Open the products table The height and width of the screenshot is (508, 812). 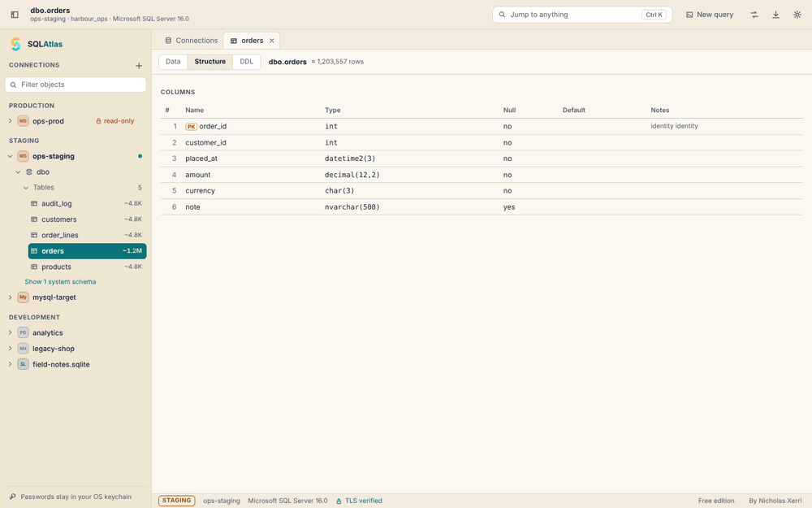(x=88, y=267)
